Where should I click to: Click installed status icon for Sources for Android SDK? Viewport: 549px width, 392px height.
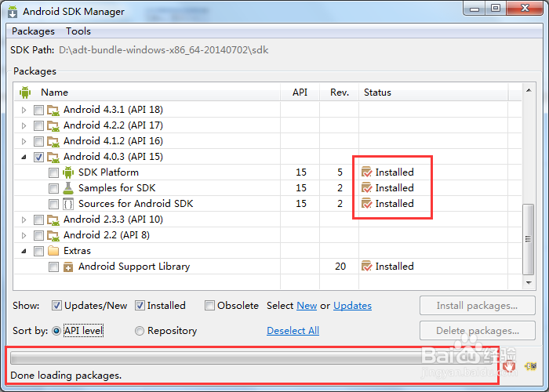click(x=366, y=203)
